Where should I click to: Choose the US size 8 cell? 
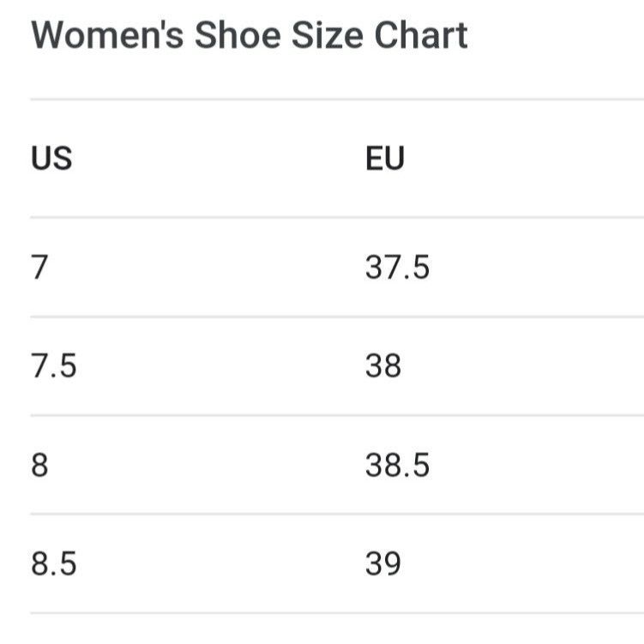coord(39,465)
